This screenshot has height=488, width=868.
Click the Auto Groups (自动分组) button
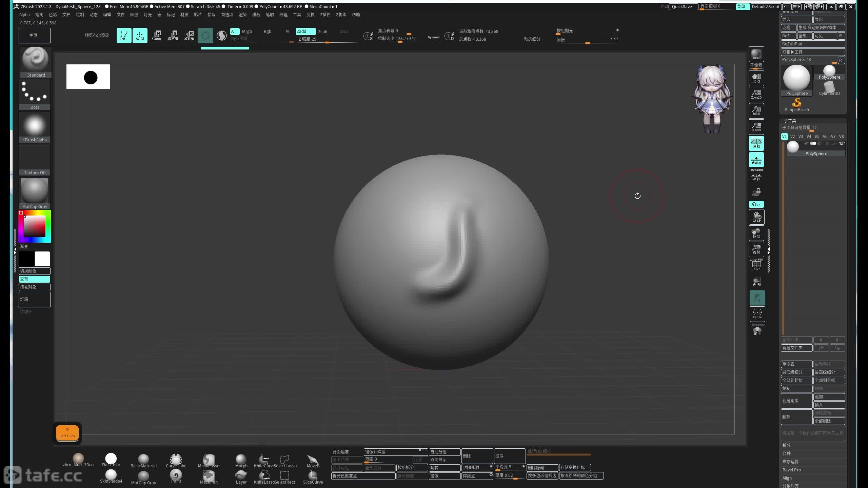click(445, 452)
